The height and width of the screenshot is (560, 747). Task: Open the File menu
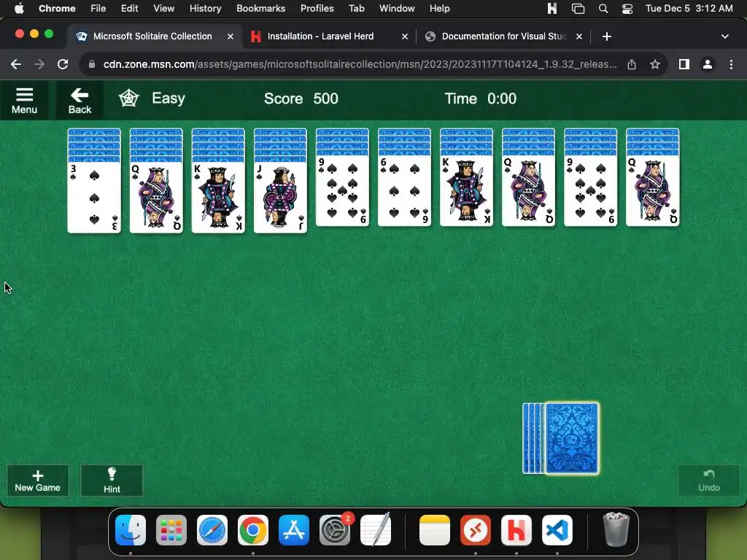click(x=98, y=8)
